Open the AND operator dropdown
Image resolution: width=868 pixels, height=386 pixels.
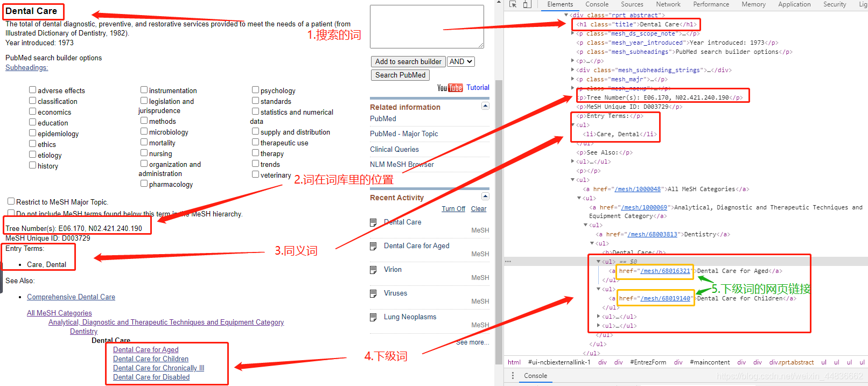point(461,62)
